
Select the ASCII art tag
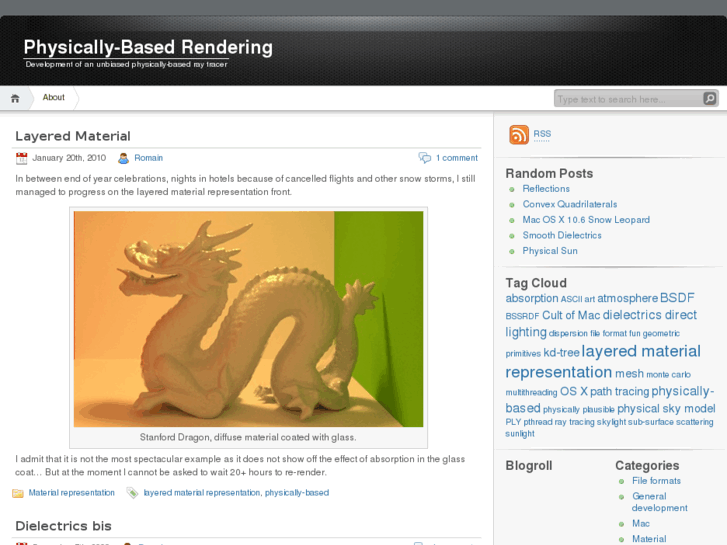click(x=578, y=299)
